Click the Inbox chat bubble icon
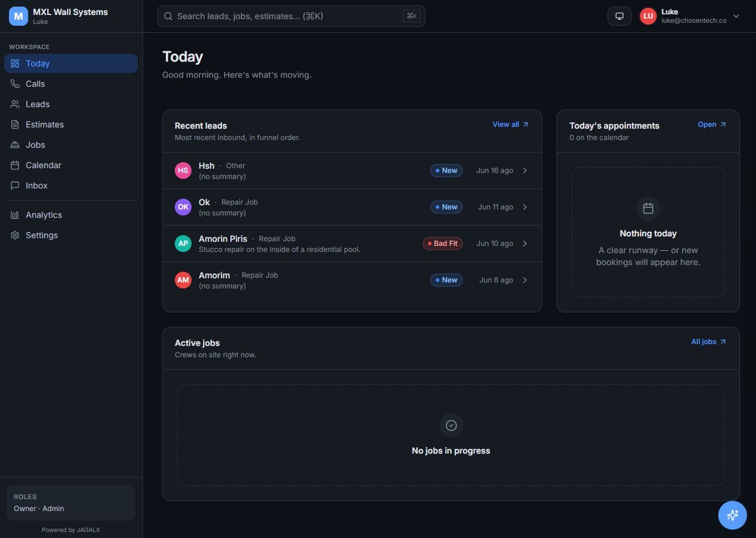Viewport: 756px width, 538px height. (x=15, y=186)
